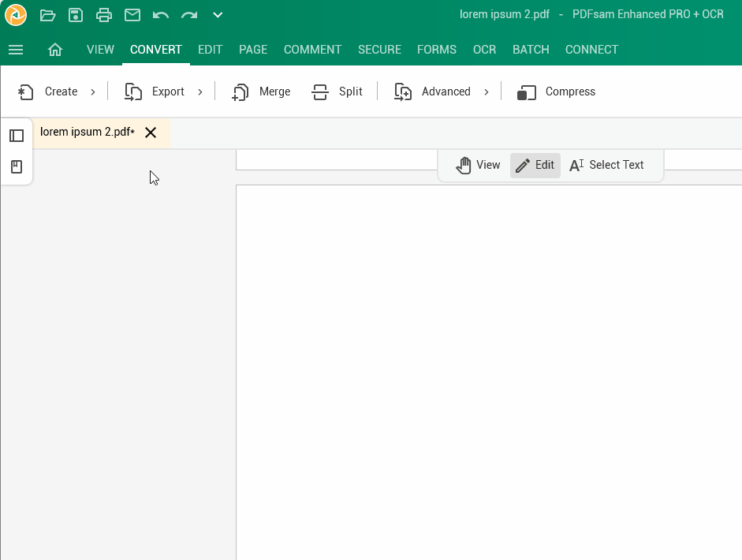This screenshot has width=742, height=560.
Task: Switch to View mode with the hand tool
Action: pyautogui.click(x=478, y=165)
